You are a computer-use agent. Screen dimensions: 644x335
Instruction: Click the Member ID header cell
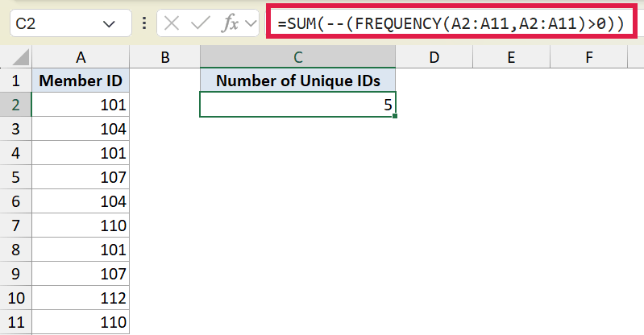click(x=81, y=81)
